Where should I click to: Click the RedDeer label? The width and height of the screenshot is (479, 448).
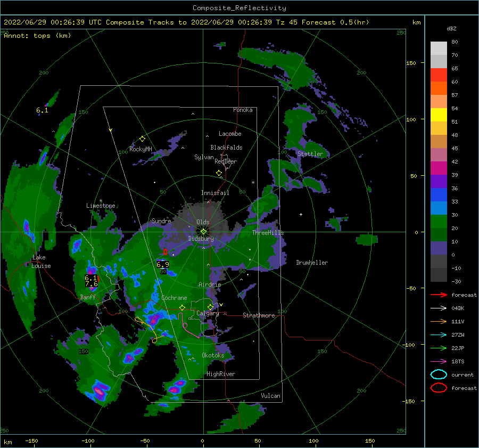point(226,161)
